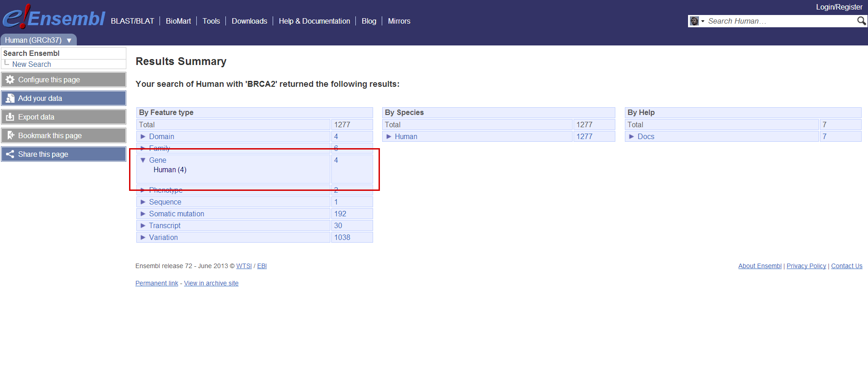Open BioMart from the top menu
Screen dimensions: 868x369
coord(178,21)
